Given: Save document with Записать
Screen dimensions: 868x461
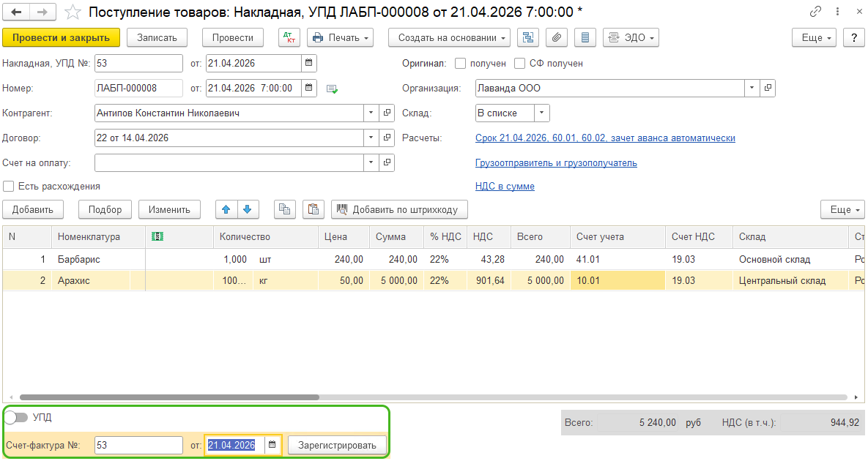Looking at the screenshot, I should click(x=157, y=37).
